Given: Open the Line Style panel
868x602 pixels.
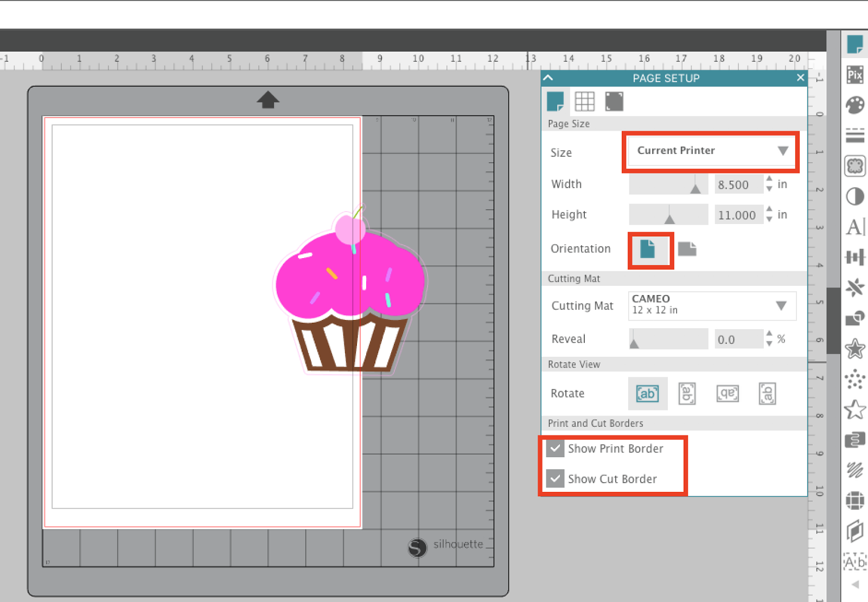Looking at the screenshot, I should pos(855,136).
